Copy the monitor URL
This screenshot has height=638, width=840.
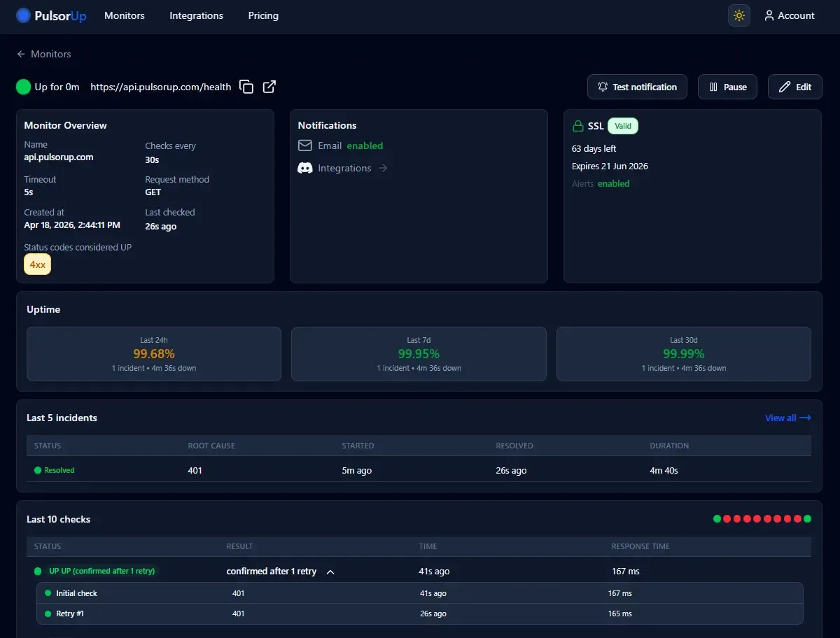tap(246, 87)
